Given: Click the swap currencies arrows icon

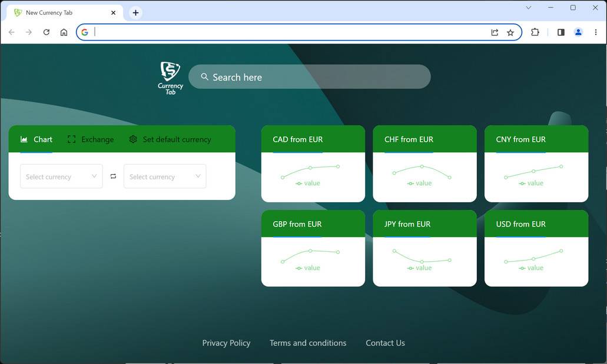Looking at the screenshot, I should tap(113, 176).
